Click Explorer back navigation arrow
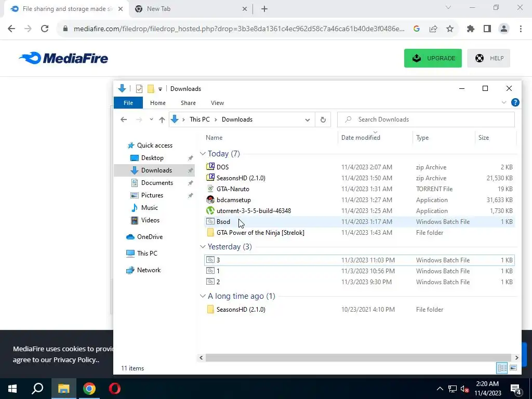532x399 pixels. point(124,119)
